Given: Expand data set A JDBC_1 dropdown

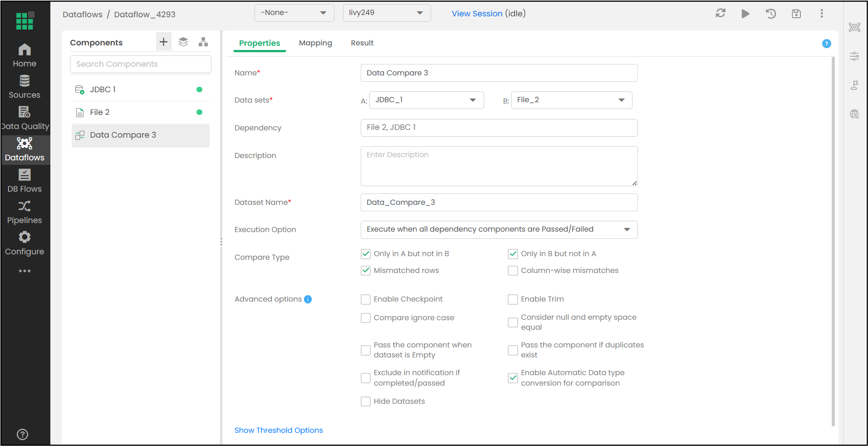Looking at the screenshot, I should coord(427,100).
